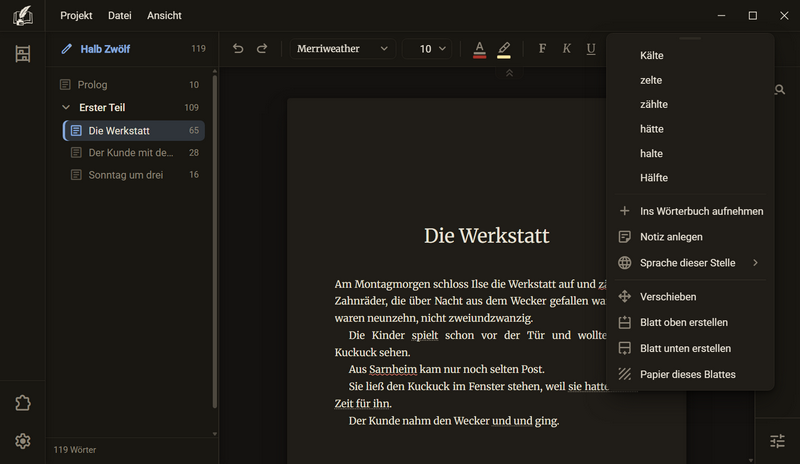Click the Die Werkstatt heading
The image size is (800, 464).
pyautogui.click(x=487, y=236)
